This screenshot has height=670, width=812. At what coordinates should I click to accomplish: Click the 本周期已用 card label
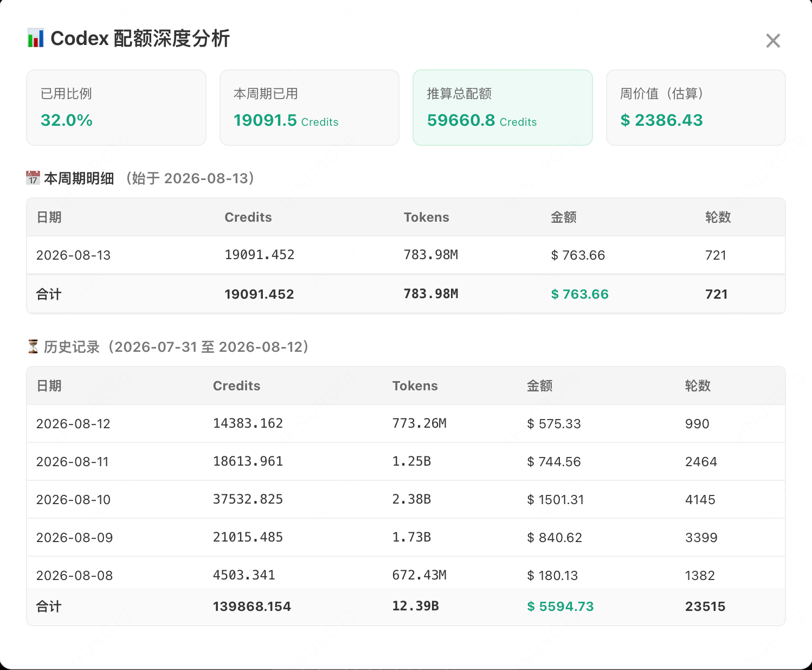coord(266,94)
